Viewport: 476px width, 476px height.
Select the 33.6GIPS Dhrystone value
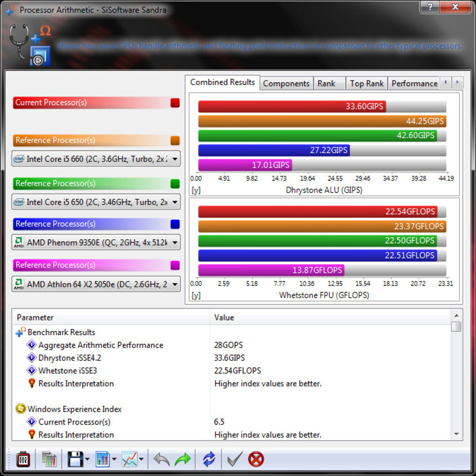point(229,358)
